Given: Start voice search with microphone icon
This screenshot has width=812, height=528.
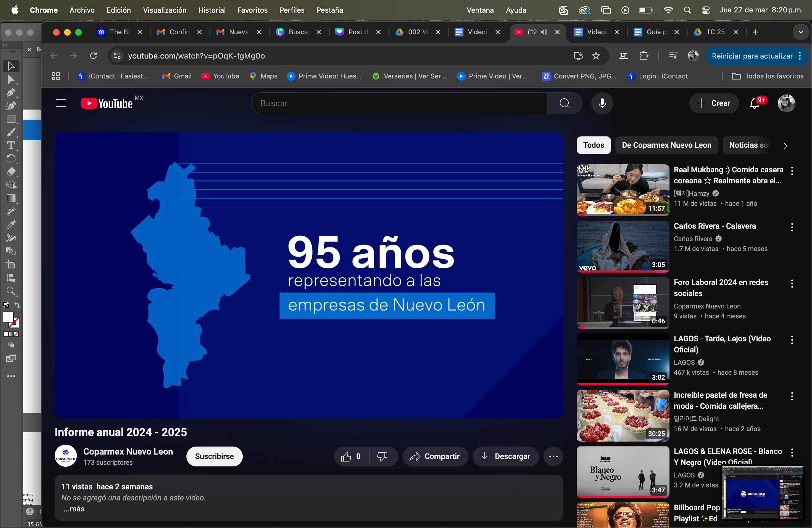Looking at the screenshot, I should (602, 103).
